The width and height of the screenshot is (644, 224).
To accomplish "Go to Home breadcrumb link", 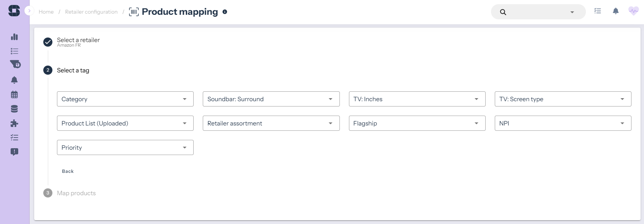I will 46,12.
